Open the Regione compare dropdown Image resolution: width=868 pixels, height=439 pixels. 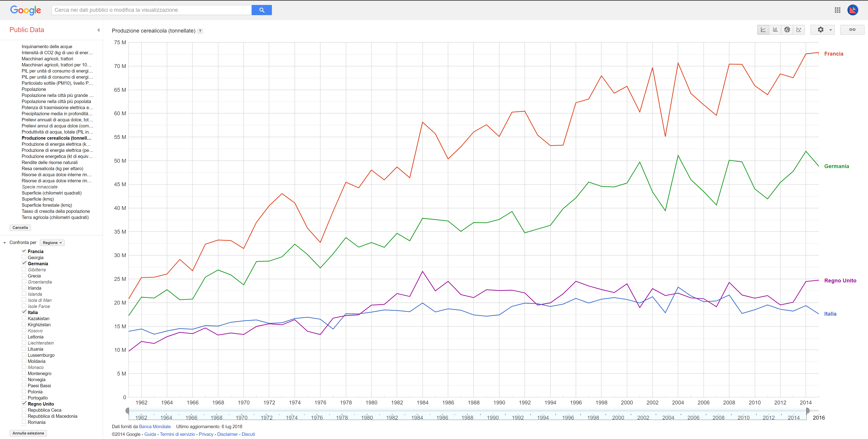click(x=52, y=243)
